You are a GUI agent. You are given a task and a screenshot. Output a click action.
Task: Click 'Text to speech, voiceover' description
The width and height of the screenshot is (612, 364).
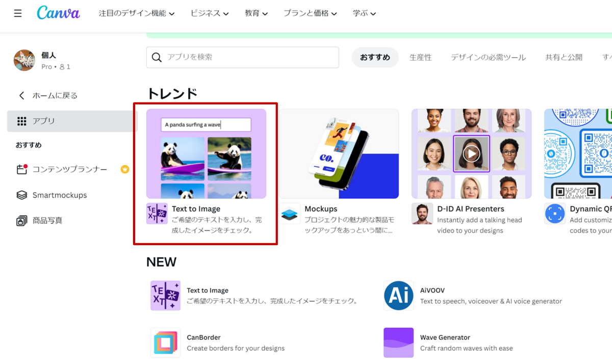point(491,301)
